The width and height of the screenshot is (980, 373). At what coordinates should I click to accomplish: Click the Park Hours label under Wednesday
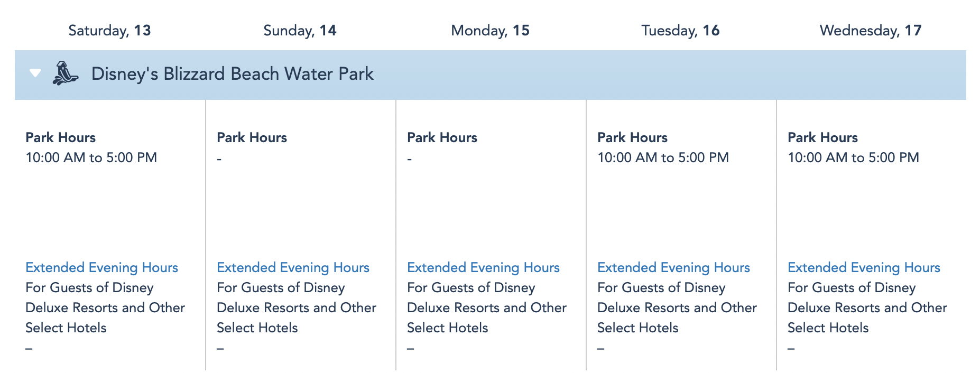coord(822,137)
